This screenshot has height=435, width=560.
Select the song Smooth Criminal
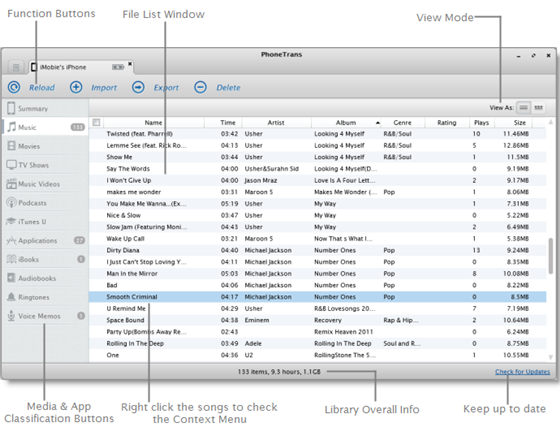318,297
